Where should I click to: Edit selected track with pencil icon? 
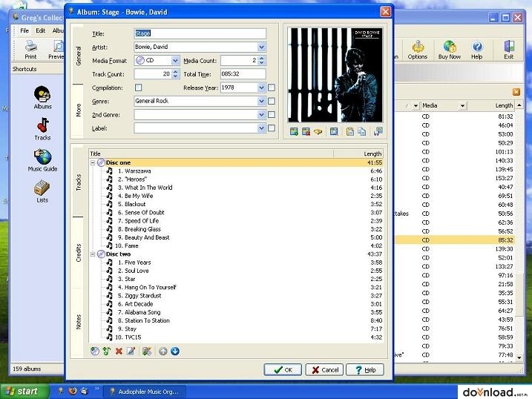click(131, 352)
